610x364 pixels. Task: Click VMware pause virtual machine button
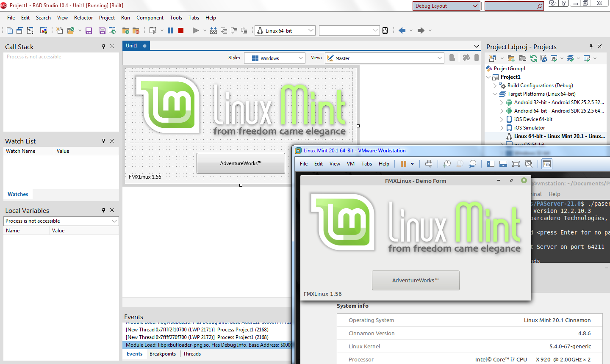coord(403,164)
